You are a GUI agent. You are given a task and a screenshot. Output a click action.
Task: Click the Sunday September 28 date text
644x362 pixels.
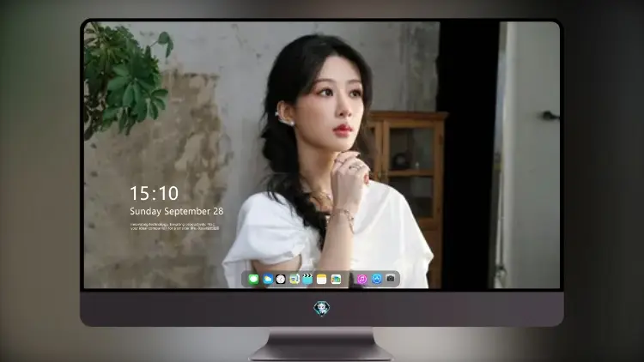click(x=177, y=211)
